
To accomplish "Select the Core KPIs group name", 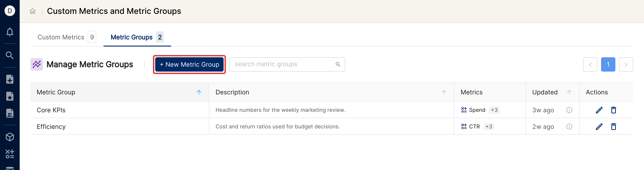I will tap(51, 110).
